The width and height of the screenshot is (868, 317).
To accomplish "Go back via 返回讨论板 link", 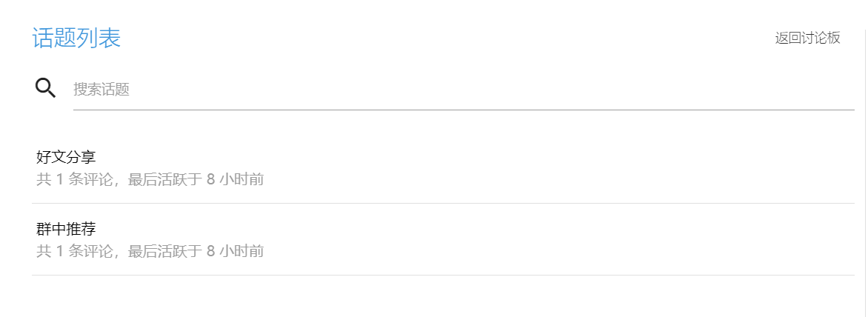I will 807,39.
